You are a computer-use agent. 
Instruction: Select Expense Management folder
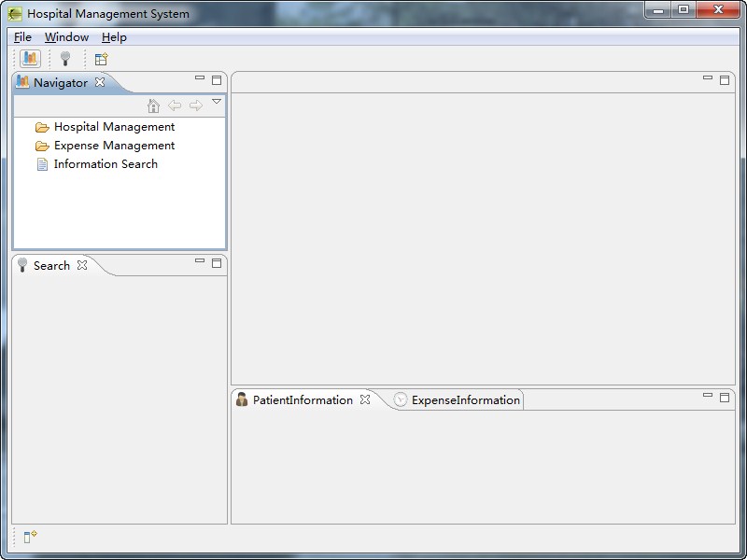pyautogui.click(x=114, y=146)
